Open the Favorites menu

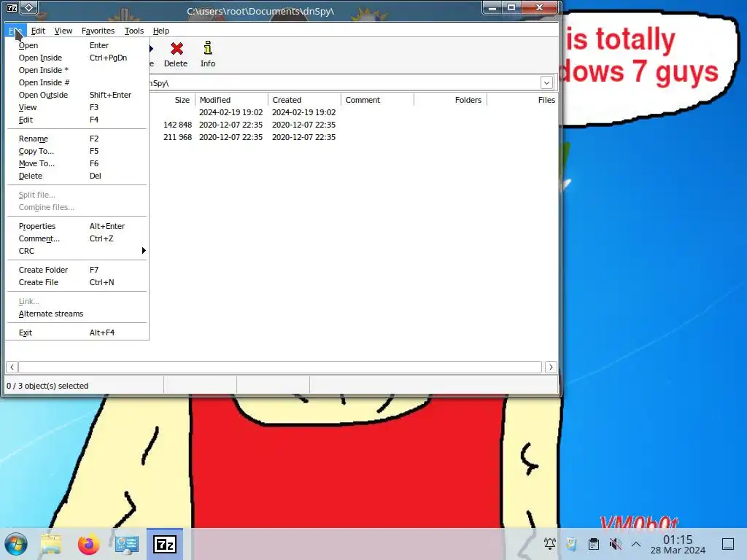click(x=98, y=31)
